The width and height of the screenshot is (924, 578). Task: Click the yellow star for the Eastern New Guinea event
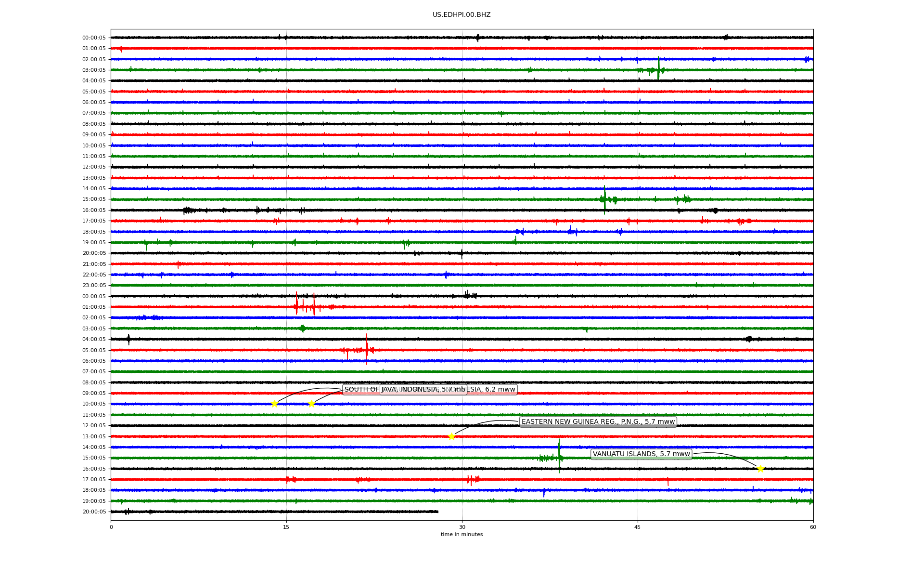point(451,436)
